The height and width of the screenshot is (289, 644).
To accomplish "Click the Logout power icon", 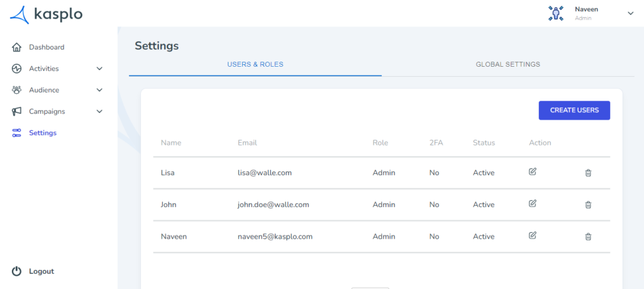I will click(x=16, y=271).
